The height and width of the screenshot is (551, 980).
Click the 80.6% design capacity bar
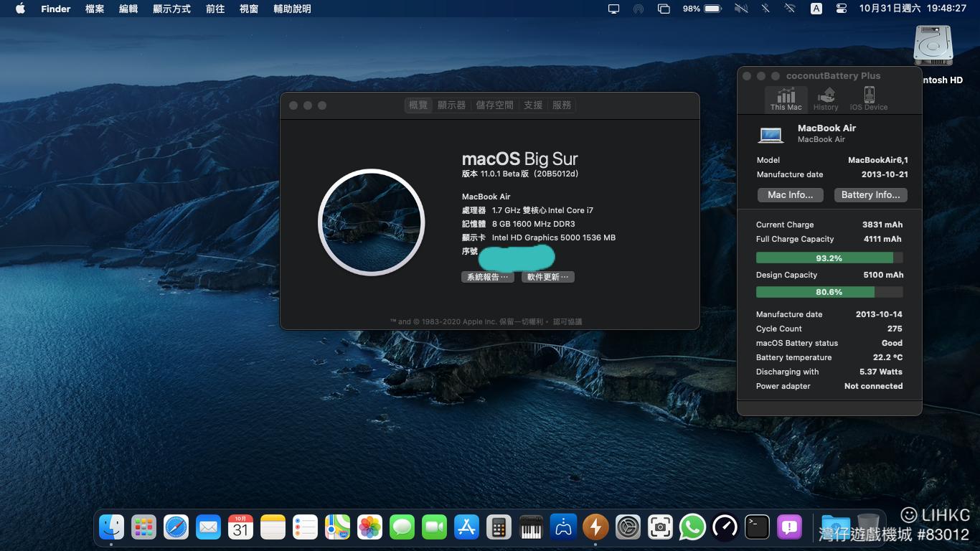pos(829,292)
